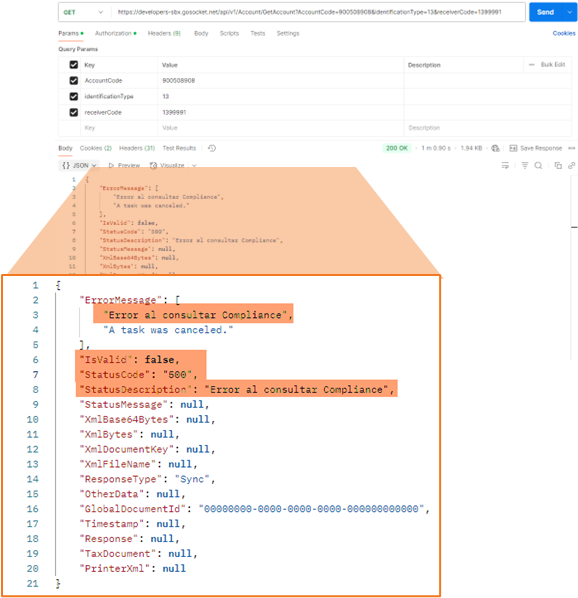
Task: Click the request URL input field
Action: (x=318, y=12)
